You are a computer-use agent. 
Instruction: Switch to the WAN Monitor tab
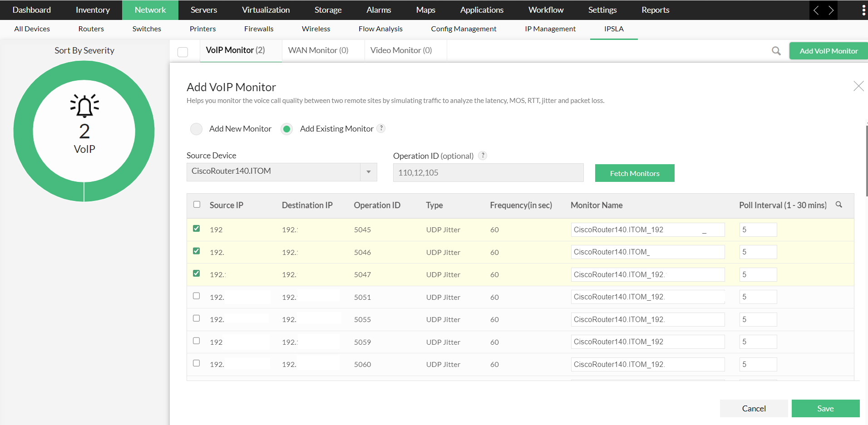coord(318,50)
